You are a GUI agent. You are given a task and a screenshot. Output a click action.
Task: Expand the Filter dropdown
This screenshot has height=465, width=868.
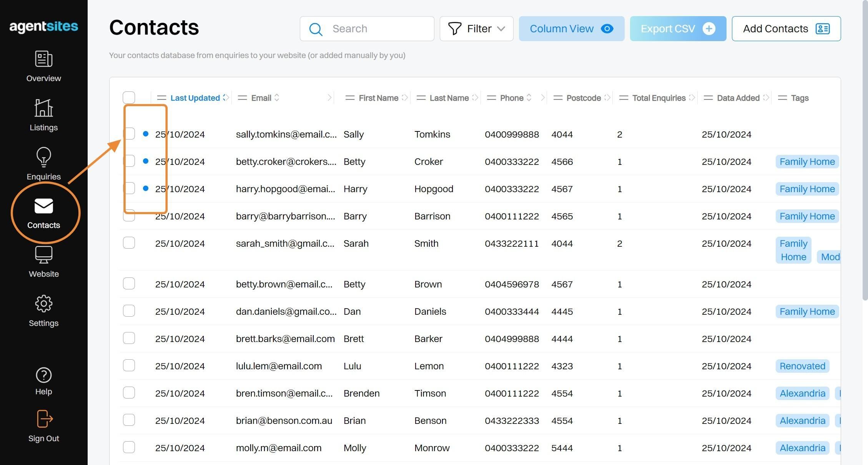coord(476,29)
